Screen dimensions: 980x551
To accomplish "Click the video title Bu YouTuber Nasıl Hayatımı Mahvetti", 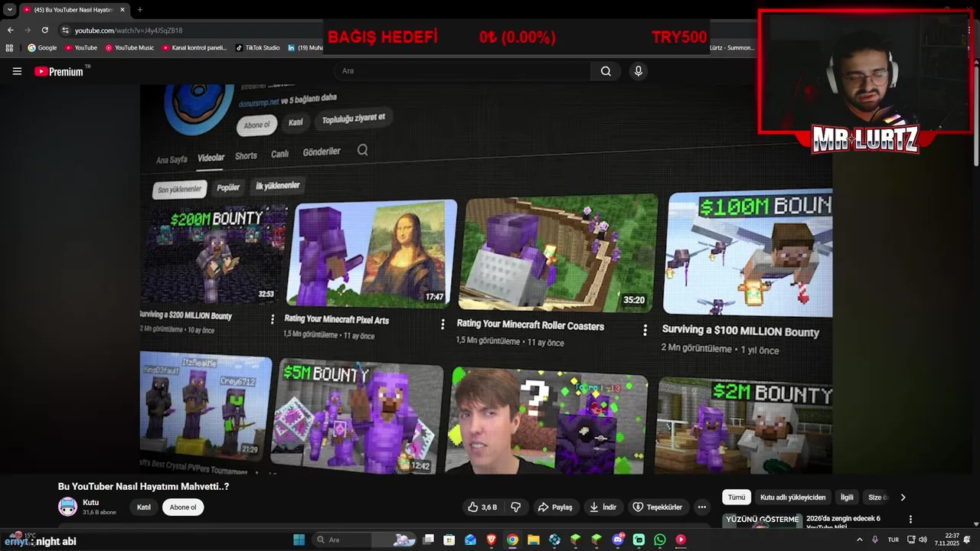I will (144, 487).
